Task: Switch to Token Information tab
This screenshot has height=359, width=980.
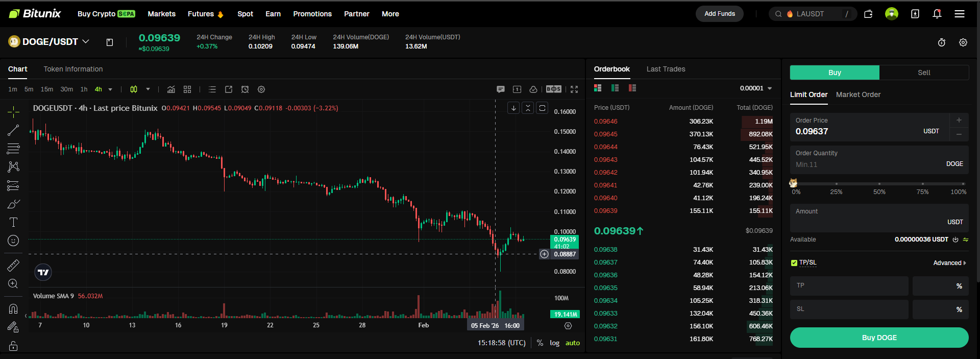Action: click(73, 69)
